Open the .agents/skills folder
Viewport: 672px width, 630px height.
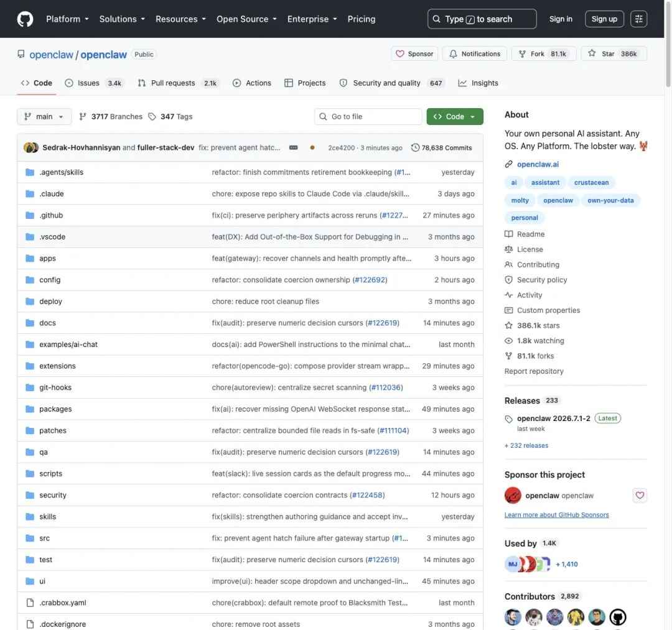[x=61, y=172]
